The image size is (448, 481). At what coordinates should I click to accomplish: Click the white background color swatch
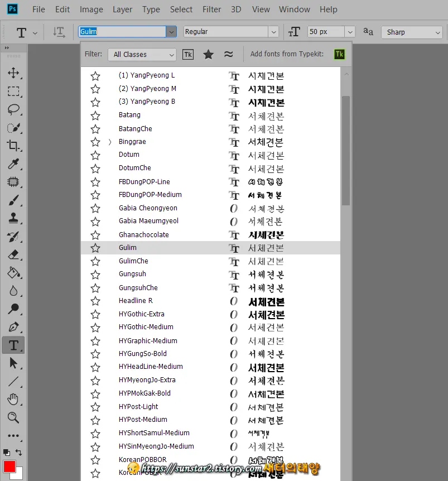(19, 474)
